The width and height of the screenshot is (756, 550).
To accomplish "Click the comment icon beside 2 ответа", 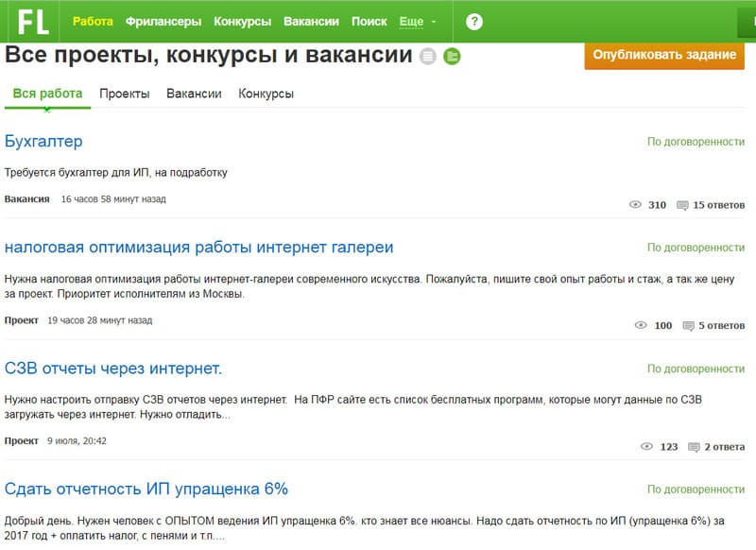I will (x=694, y=447).
